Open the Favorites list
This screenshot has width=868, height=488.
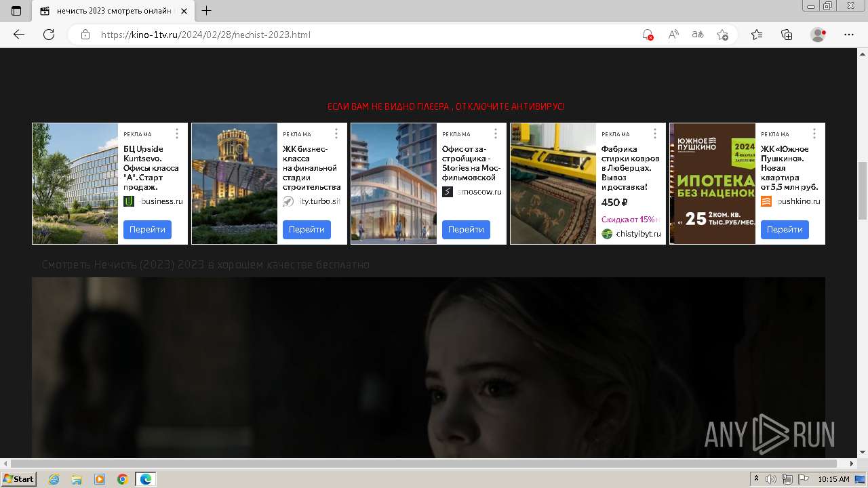757,35
